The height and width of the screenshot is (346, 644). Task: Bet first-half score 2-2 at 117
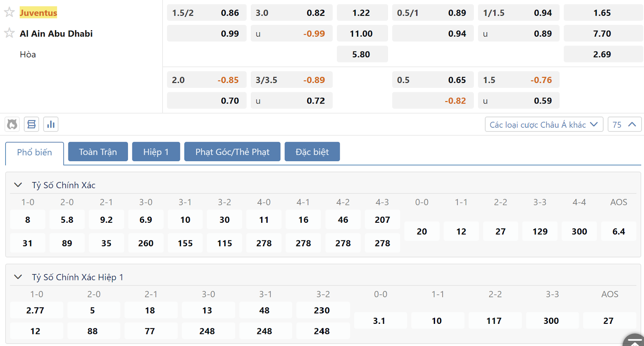(495, 321)
